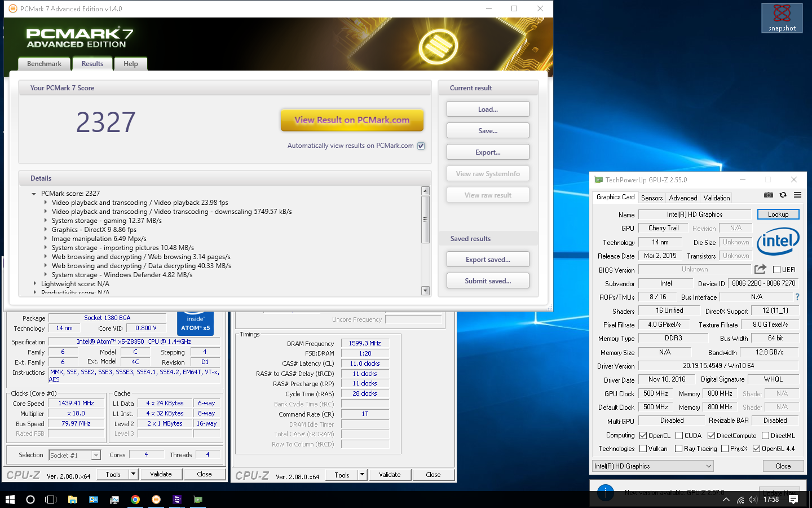This screenshot has width=812, height=508.
Task: Click the GPU-Z screenshot camera icon
Action: point(768,195)
